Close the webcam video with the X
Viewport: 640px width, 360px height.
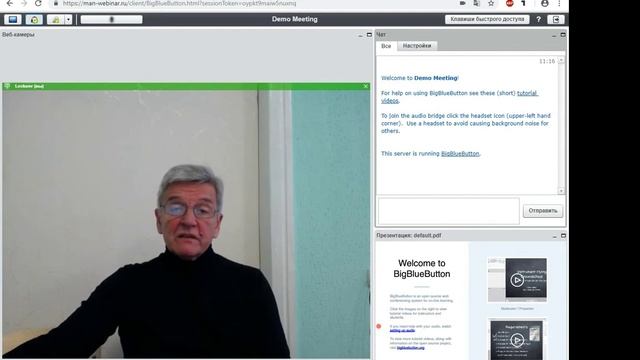pyautogui.click(x=366, y=86)
